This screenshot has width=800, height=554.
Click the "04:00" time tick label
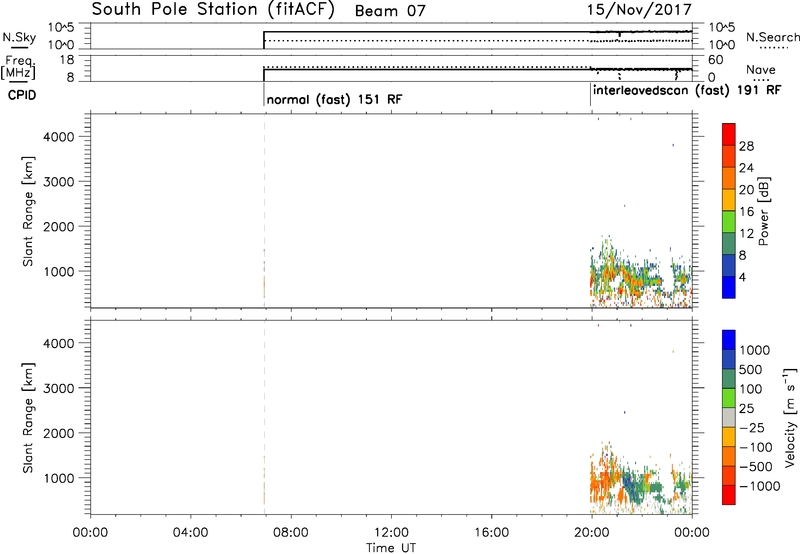click(190, 533)
